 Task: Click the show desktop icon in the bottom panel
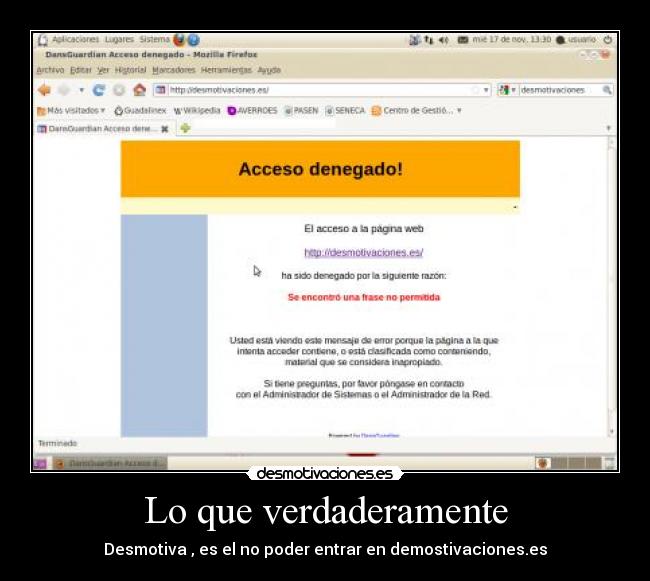pos(40,464)
